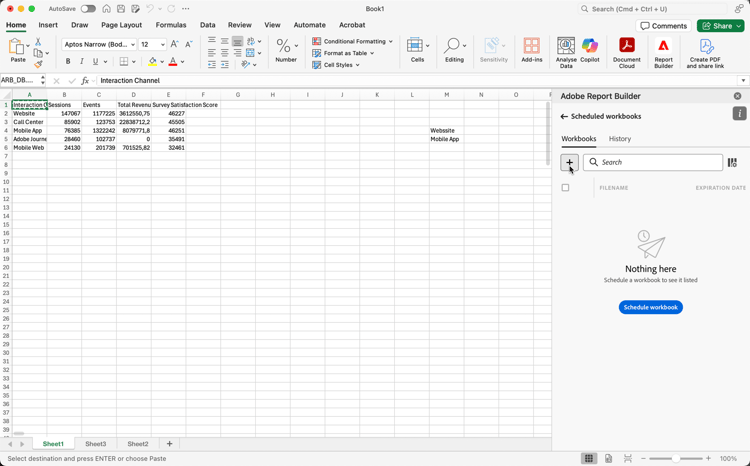This screenshot has width=750, height=466.
Task: Expand the formula bar chevron
Action: pyautogui.click(x=743, y=80)
